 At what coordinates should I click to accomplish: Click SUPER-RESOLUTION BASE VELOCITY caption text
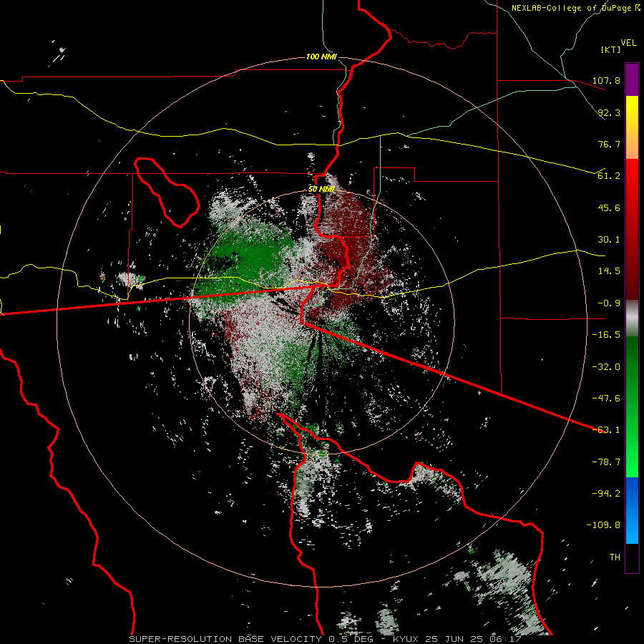click(225, 639)
